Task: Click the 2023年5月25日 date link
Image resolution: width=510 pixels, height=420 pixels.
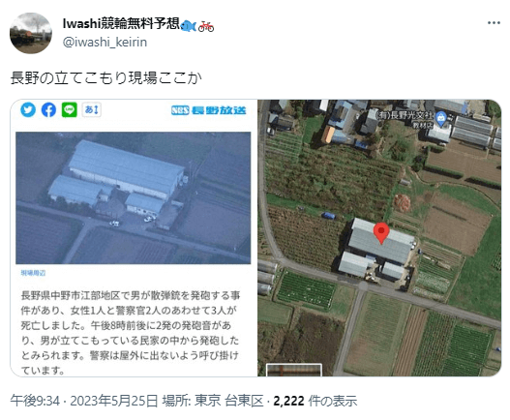Action: pos(114,401)
